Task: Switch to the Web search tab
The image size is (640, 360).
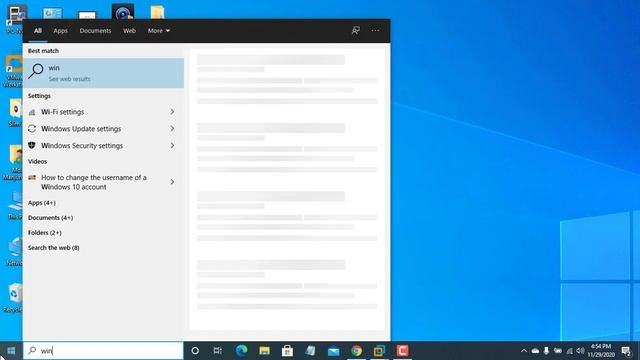Action: pos(129,31)
